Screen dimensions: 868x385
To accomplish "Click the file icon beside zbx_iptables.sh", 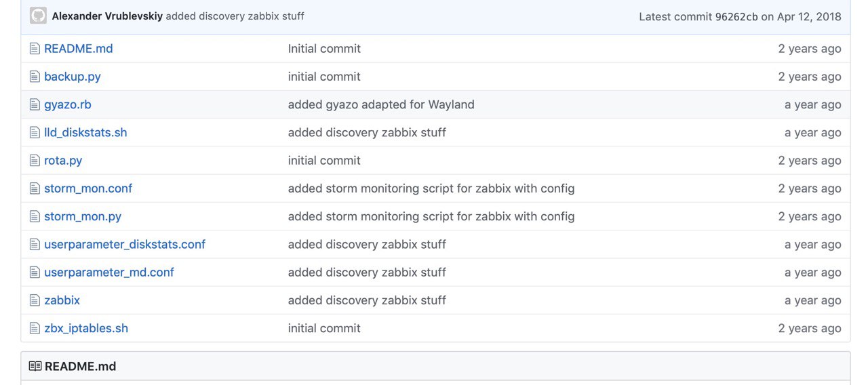I will (x=35, y=328).
